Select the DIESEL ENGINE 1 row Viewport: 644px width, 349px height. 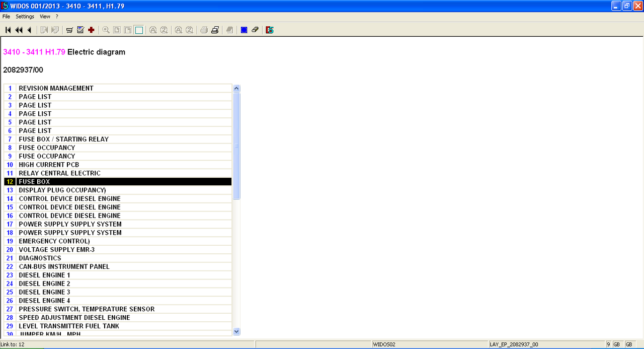tap(118, 275)
